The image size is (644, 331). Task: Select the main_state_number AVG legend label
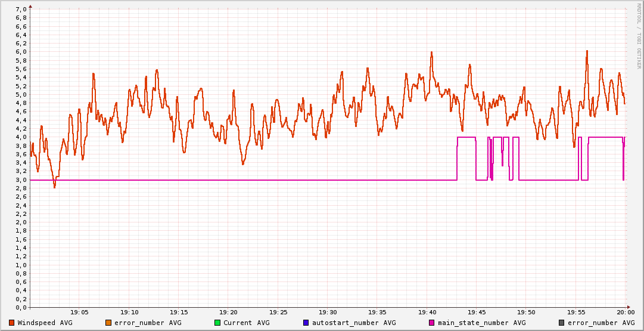(x=481, y=323)
